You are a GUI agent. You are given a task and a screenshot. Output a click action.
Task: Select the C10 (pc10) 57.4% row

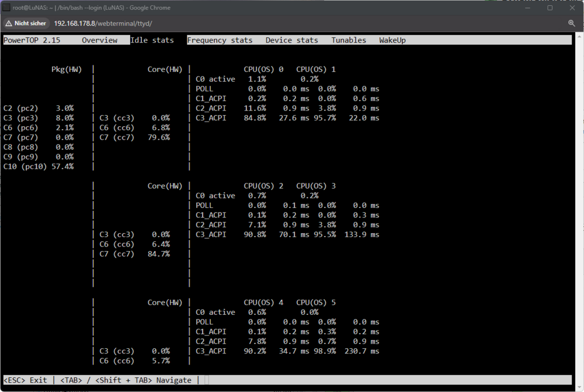(39, 166)
